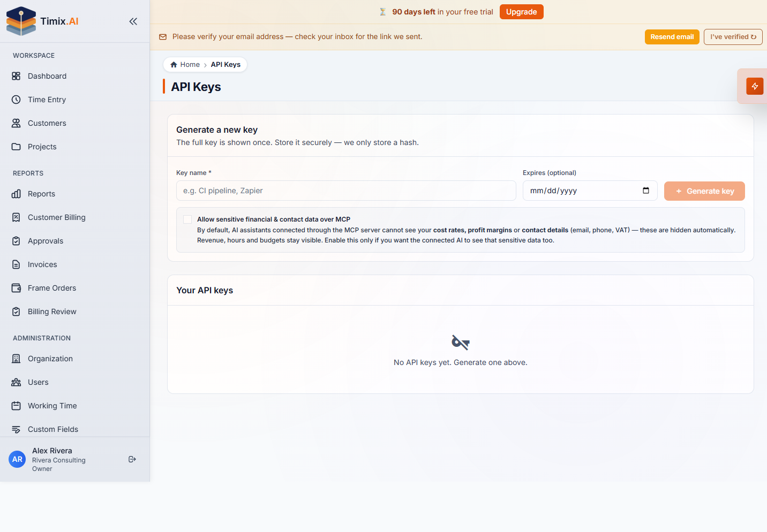This screenshot has height=532, width=767.
Task: Click the orange lightning bolt button
Action: [x=755, y=86]
